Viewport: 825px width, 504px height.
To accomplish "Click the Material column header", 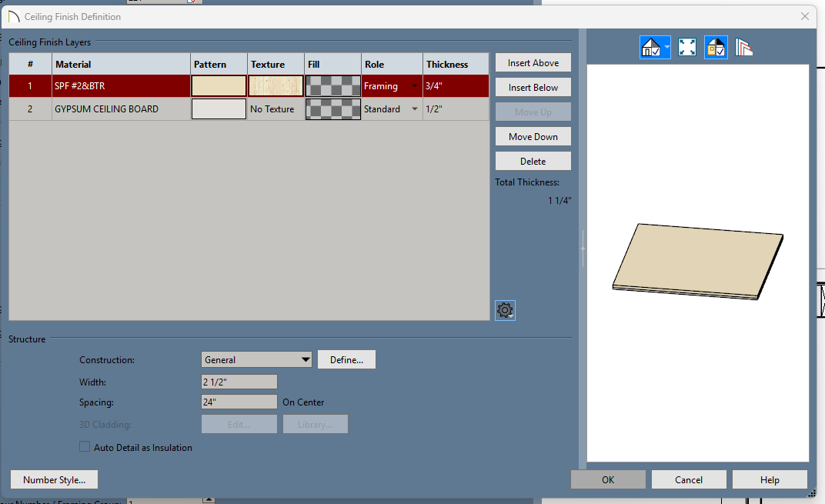I will point(121,64).
